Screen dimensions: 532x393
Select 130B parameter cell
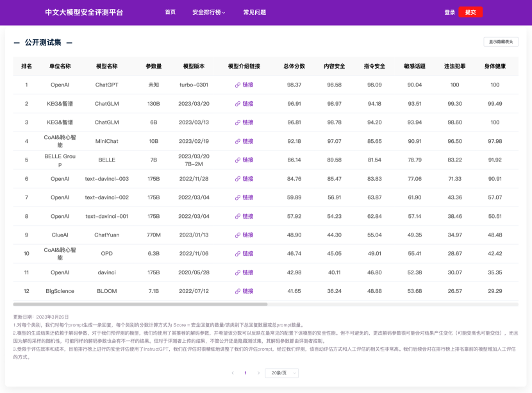click(154, 103)
